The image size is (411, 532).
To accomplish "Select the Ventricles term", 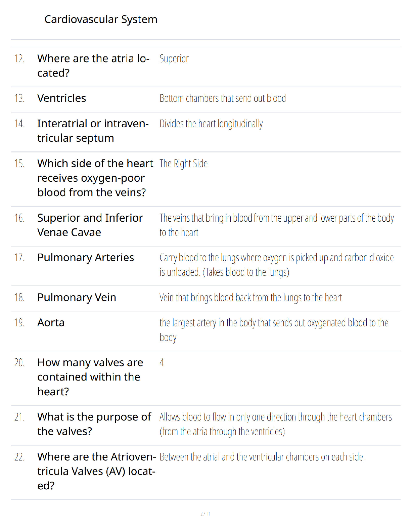I will tap(62, 98).
